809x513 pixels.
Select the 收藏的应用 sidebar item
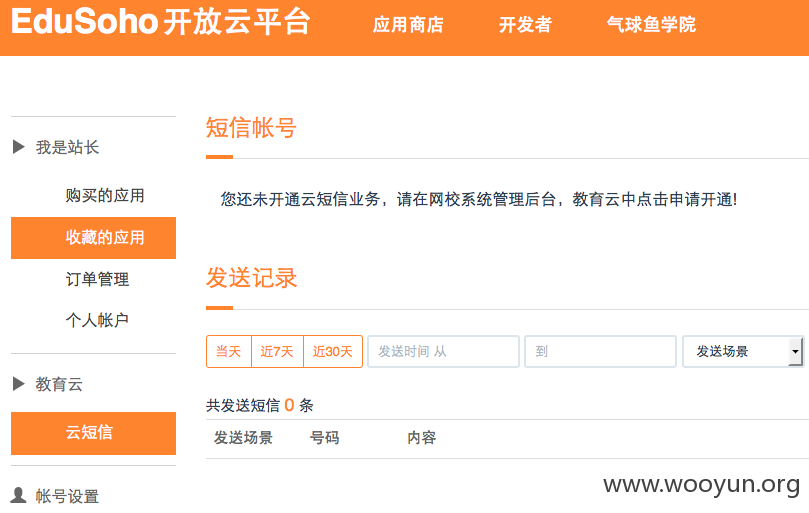(x=93, y=238)
